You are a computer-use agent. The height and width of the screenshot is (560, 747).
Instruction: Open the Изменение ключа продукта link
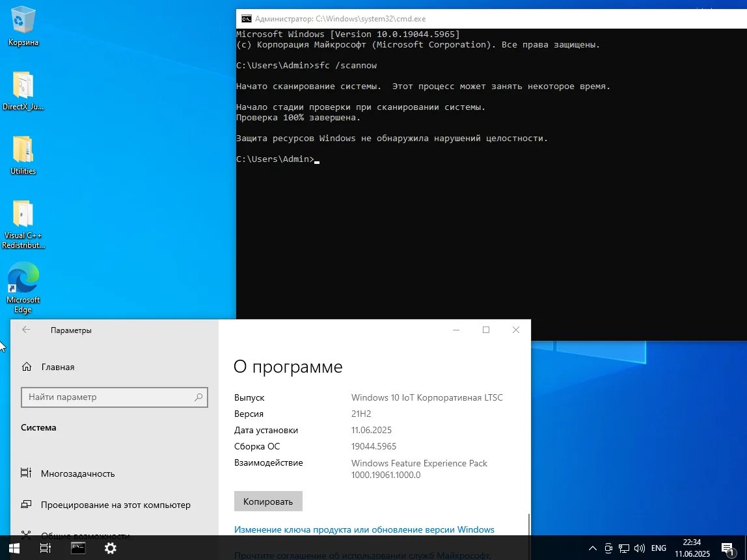coord(364,529)
